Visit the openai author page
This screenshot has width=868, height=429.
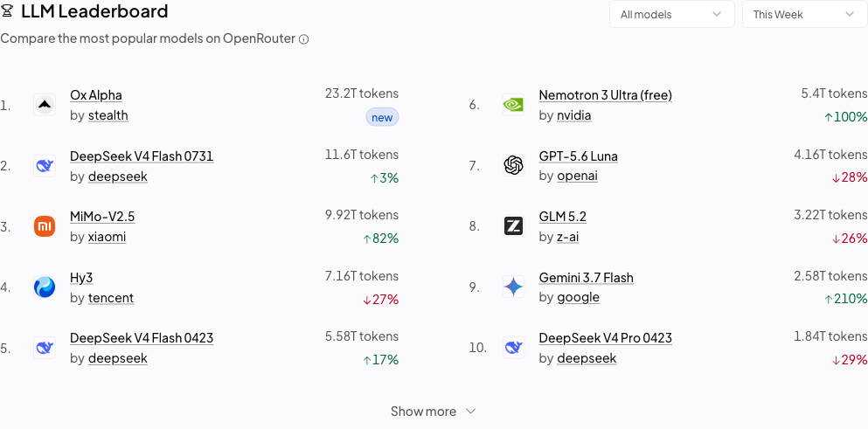pyautogui.click(x=578, y=176)
